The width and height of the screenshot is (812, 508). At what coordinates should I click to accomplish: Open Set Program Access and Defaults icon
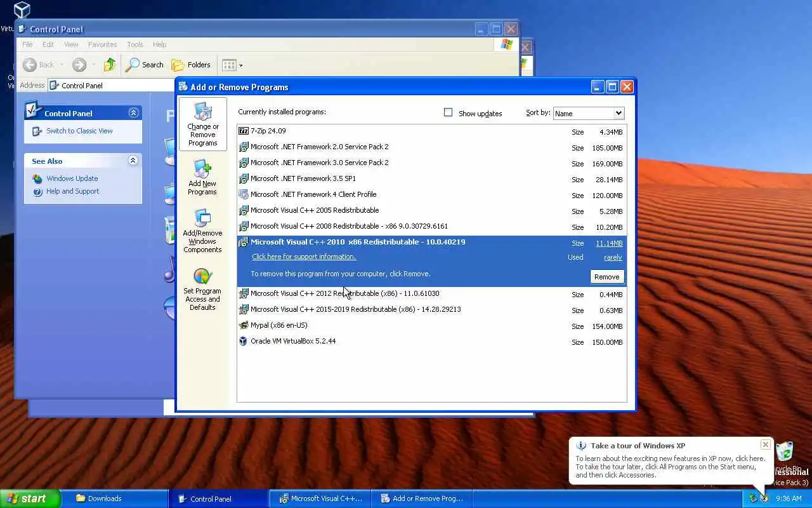[x=202, y=289]
